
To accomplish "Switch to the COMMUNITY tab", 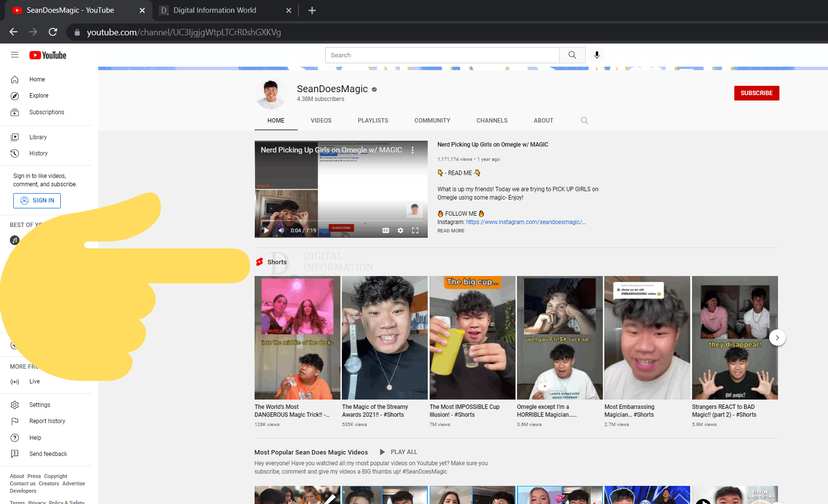I will pyautogui.click(x=432, y=121).
